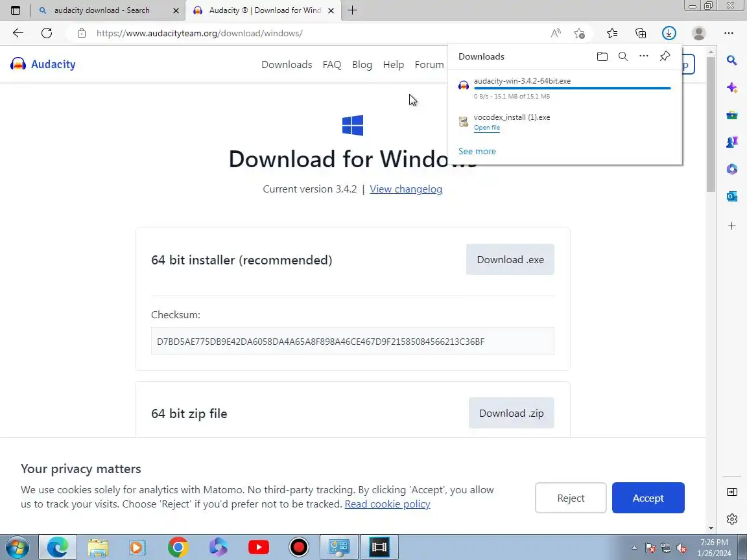
Task: Close the audacity download Search tab
Action: [x=176, y=10]
